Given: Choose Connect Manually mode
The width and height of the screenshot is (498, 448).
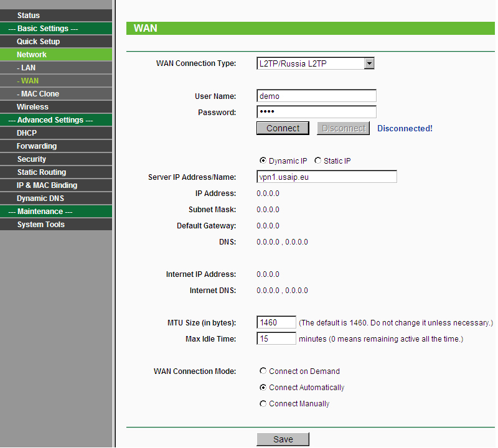Looking at the screenshot, I should click(263, 404).
